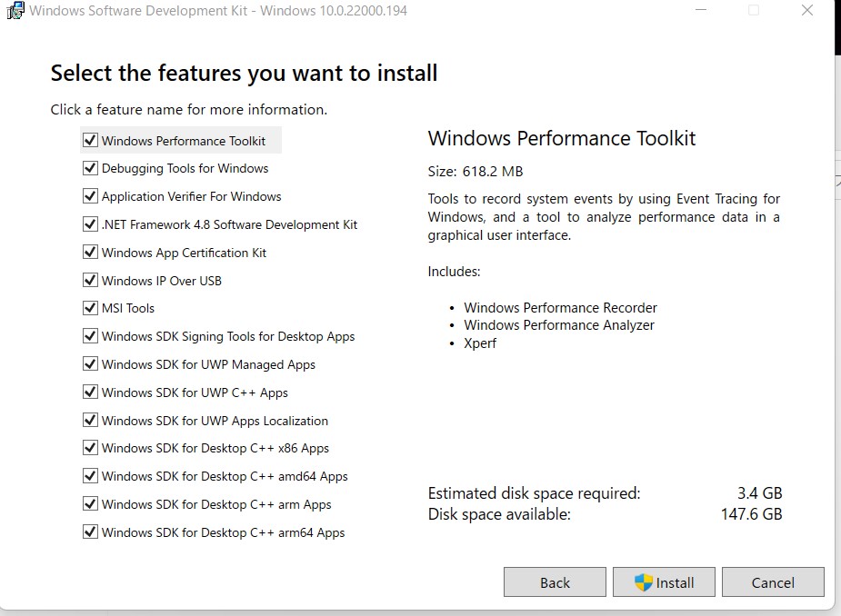Toggle Windows IP Over USB checkbox
841x616 pixels.
pos(90,281)
